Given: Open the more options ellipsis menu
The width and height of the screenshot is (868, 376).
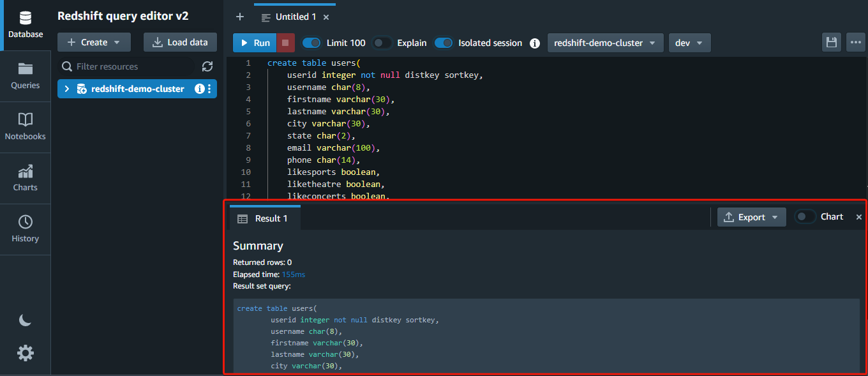Looking at the screenshot, I should [855, 42].
